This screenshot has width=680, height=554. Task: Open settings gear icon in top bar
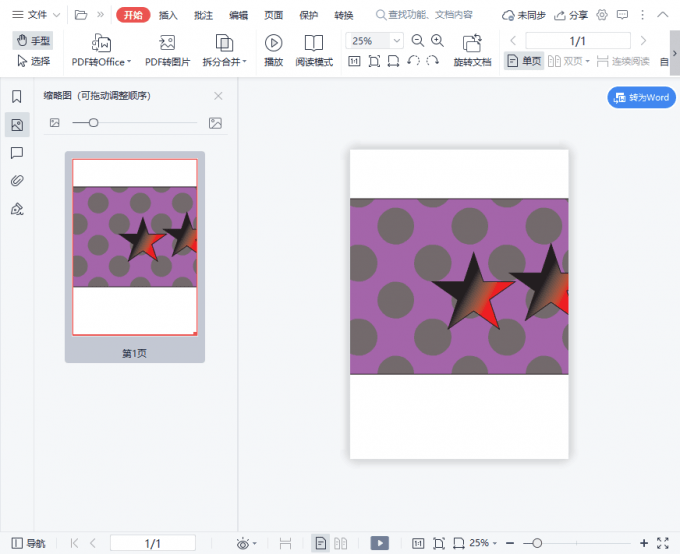[602, 15]
